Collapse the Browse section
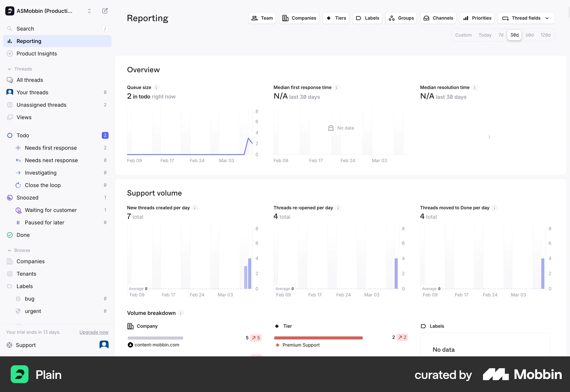This screenshot has height=392, width=570. pyautogui.click(x=10, y=250)
